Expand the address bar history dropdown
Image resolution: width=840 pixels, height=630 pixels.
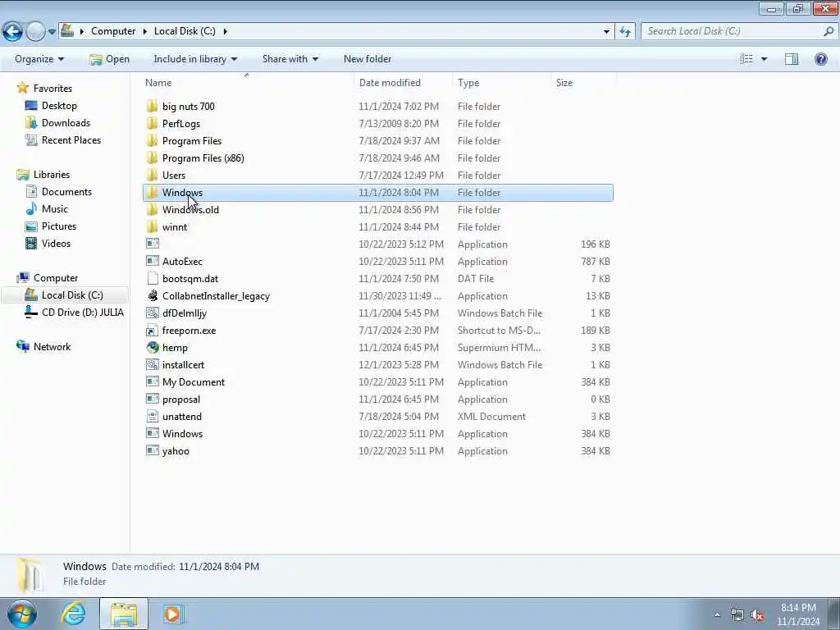606,32
